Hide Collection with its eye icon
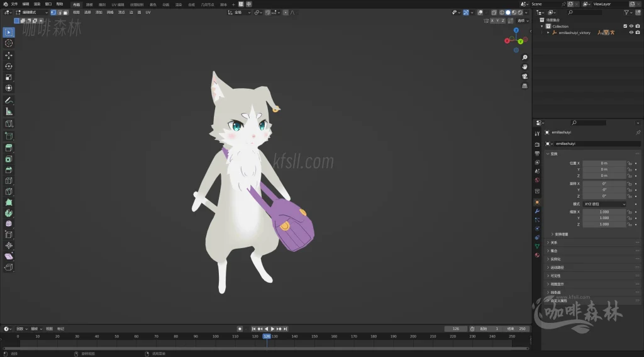This screenshot has height=357, width=644. click(631, 26)
